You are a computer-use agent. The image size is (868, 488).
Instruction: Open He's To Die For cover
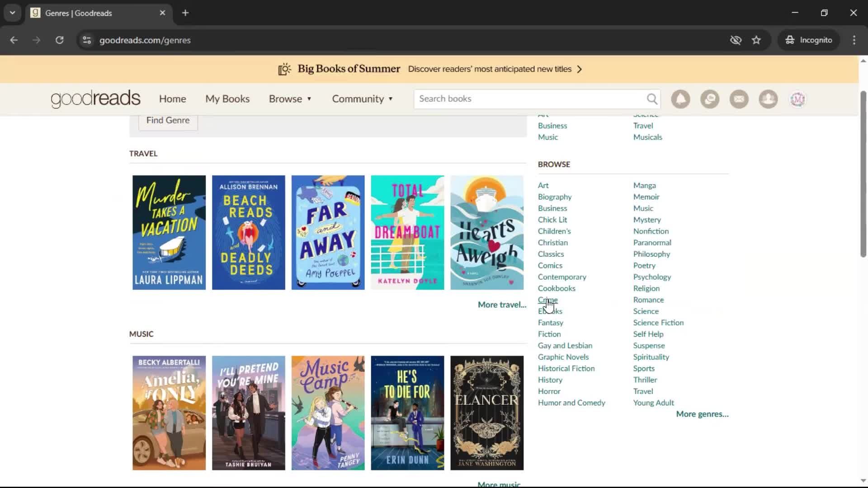407,413
